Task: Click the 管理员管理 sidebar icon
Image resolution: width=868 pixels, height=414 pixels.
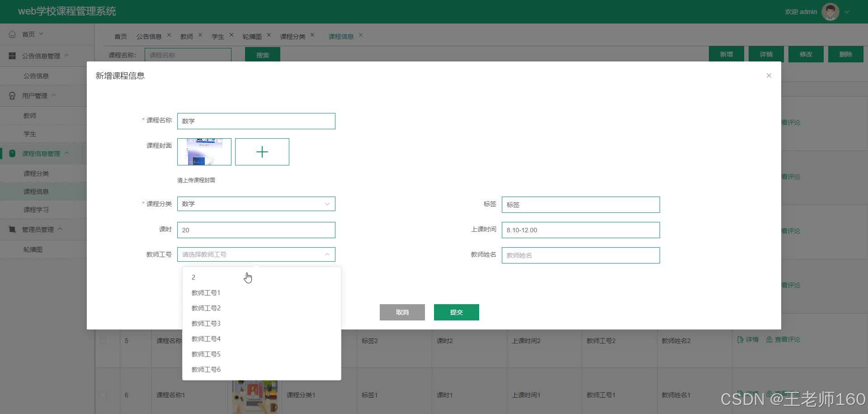Action: pos(12,230)
